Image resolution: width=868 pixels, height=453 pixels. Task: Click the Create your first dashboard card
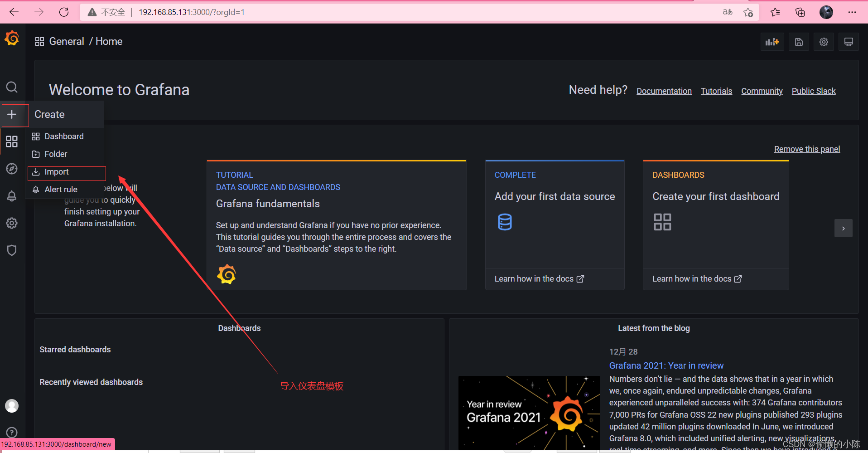716,225
